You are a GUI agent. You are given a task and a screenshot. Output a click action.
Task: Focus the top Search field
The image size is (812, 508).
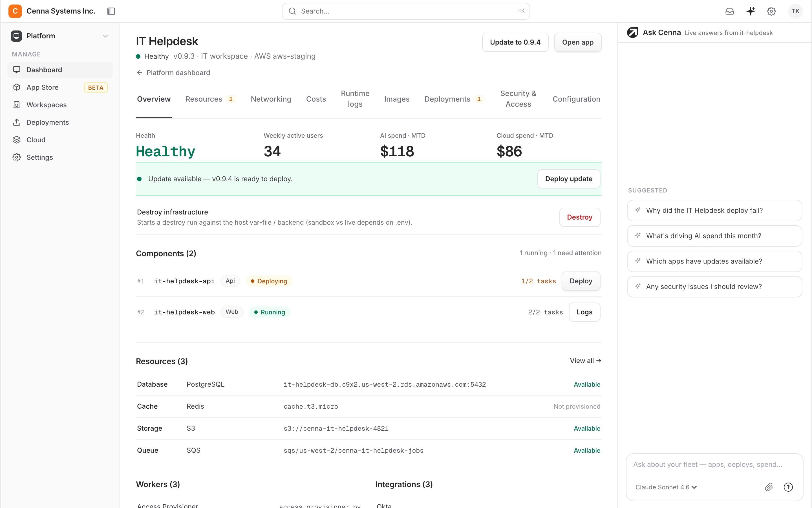(406, 11)
